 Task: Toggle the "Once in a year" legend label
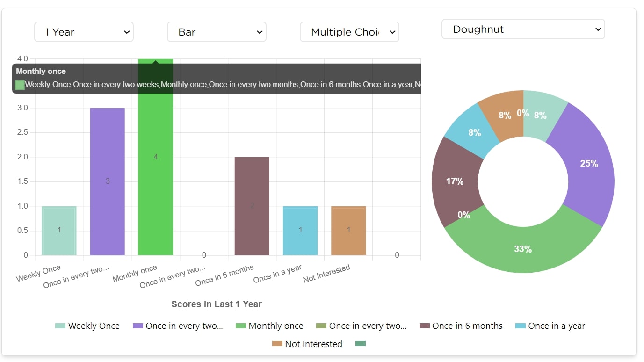[556, 326]
